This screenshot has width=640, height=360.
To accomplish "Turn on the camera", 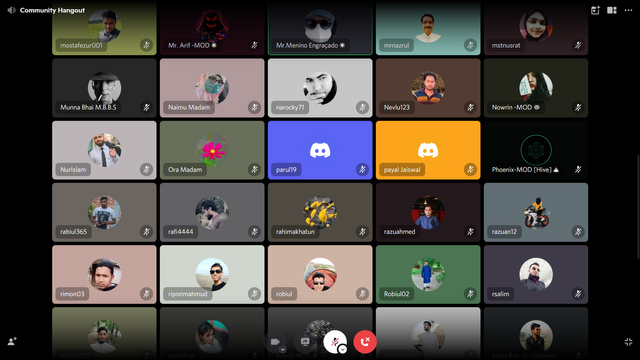I will [275, 342].
